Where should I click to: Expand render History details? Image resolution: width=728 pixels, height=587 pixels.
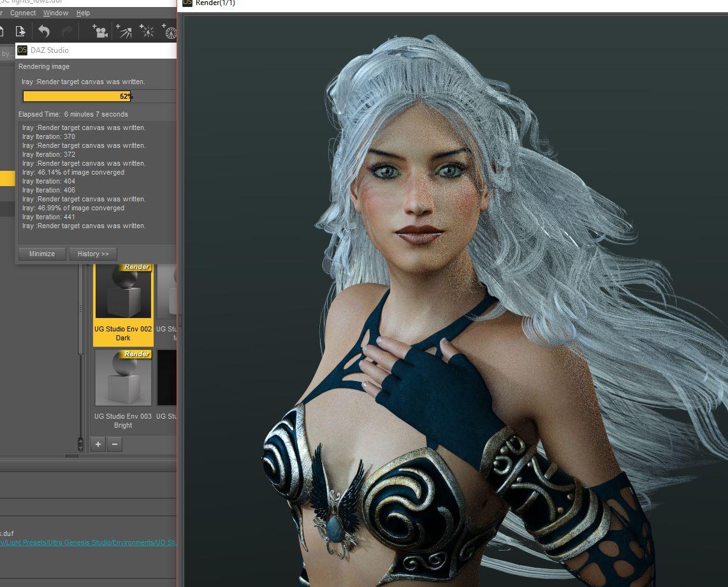click(x=93, y=254)
